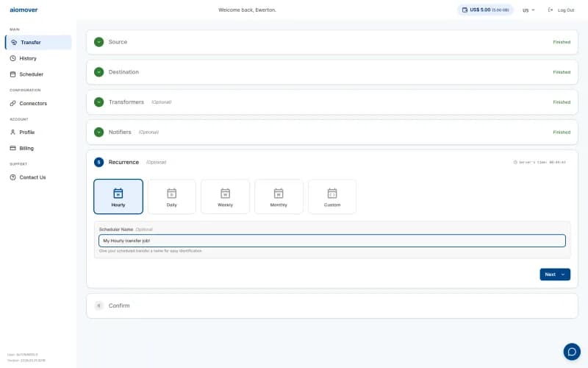Click the scheduler name hint text
Viewport: 588px width, 368px height.
(x=151, y=251)
